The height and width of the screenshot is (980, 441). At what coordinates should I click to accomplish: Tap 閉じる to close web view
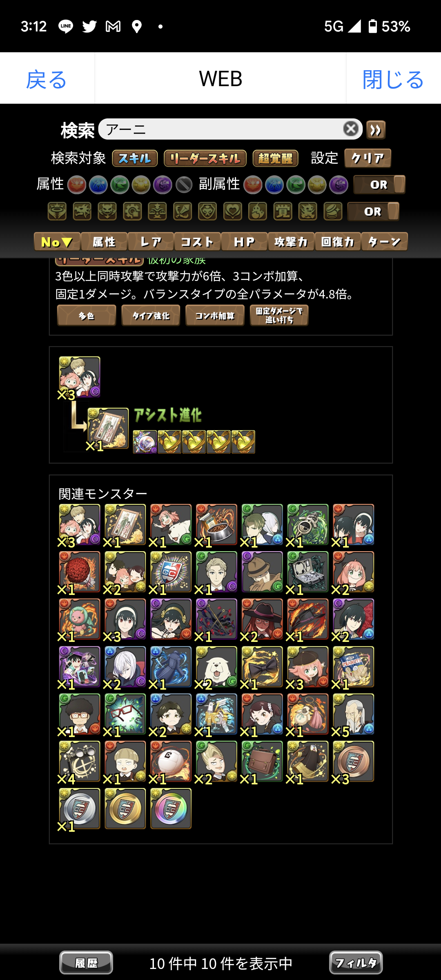pyautogui.click(x=393, y=79)
